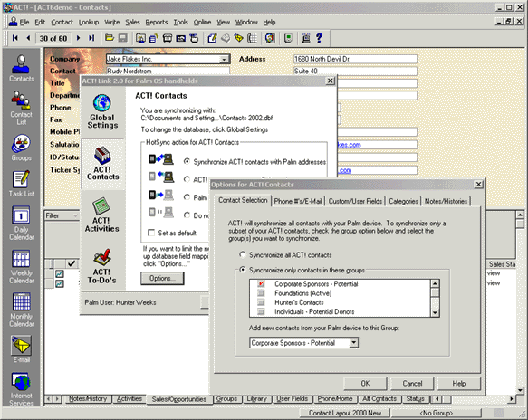
Task: Go to next contact record
Action: pyautogui.click(x=78, y=38)
